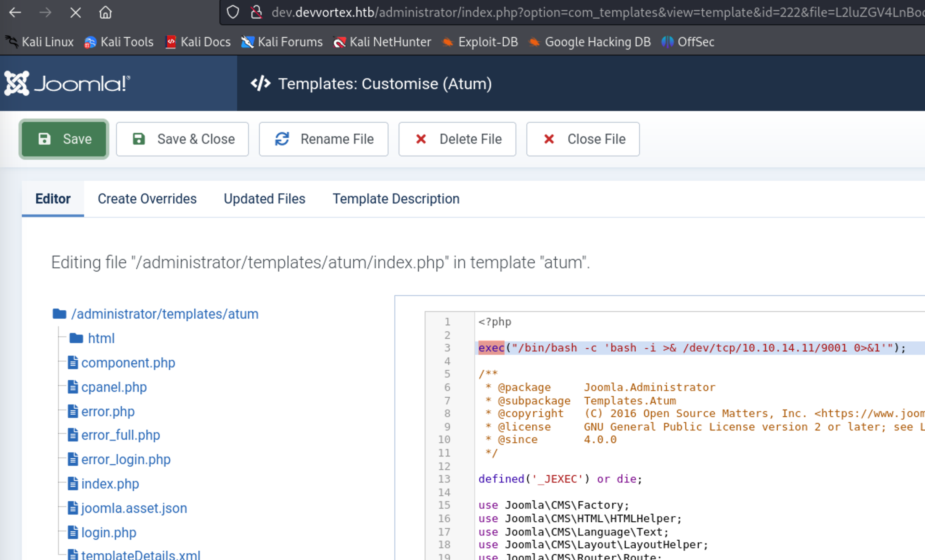Select the Editor tab
Screen dimensions: 925x560
(53, 199)
